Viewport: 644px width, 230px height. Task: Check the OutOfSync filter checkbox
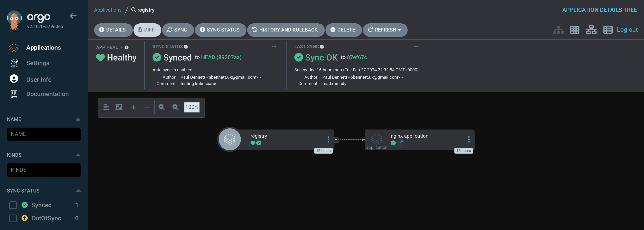pyautogui.click(x=13, y=218)
